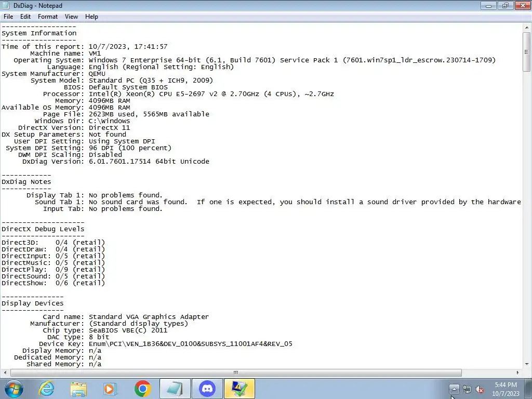This screenshot has height=399, width=532.
Task: Click the 'Direct3D:' debug level line
Action: click(54, 242)
